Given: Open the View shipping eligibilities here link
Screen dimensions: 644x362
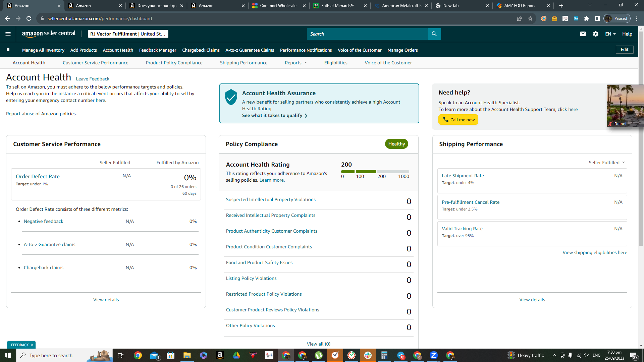Looking at the screenshot, I should [x=595, y=252].
